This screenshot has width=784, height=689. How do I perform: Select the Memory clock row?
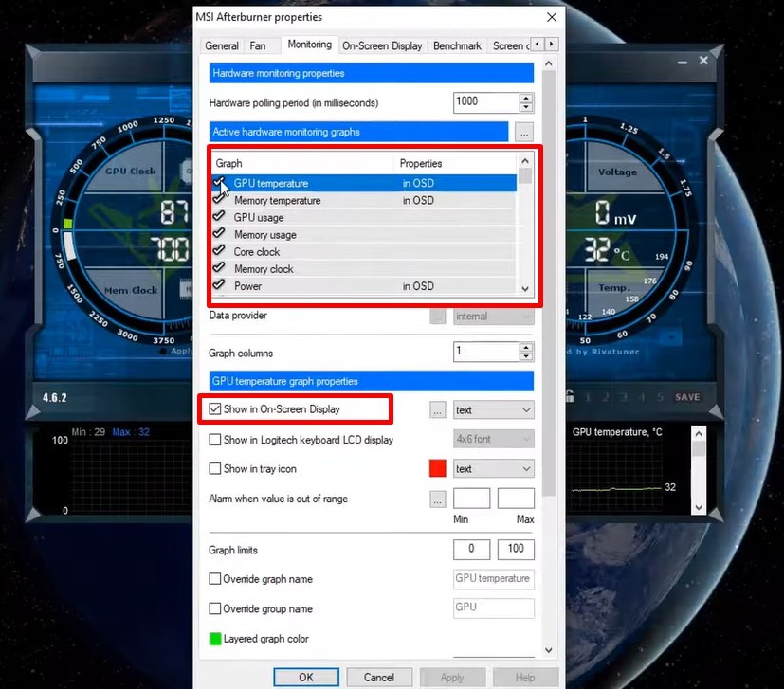(x=364, y=269)
